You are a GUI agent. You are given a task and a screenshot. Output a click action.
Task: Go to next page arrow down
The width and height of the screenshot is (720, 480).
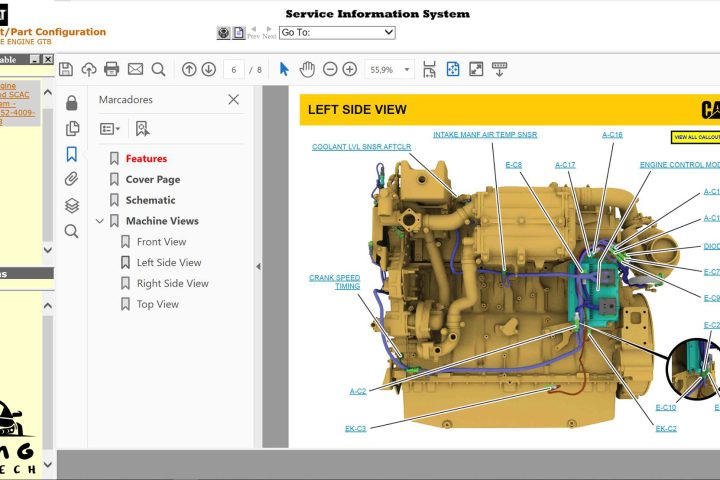tap(208, 69)
